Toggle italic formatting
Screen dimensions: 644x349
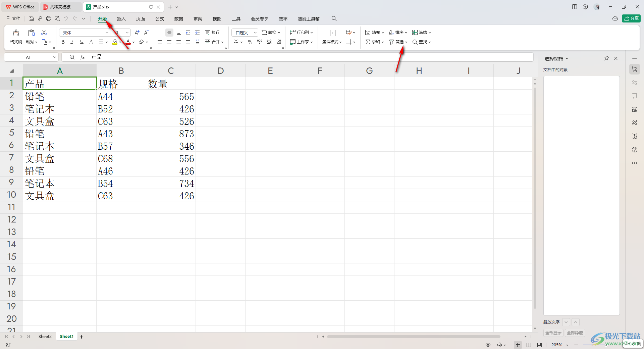click(72, 42)
